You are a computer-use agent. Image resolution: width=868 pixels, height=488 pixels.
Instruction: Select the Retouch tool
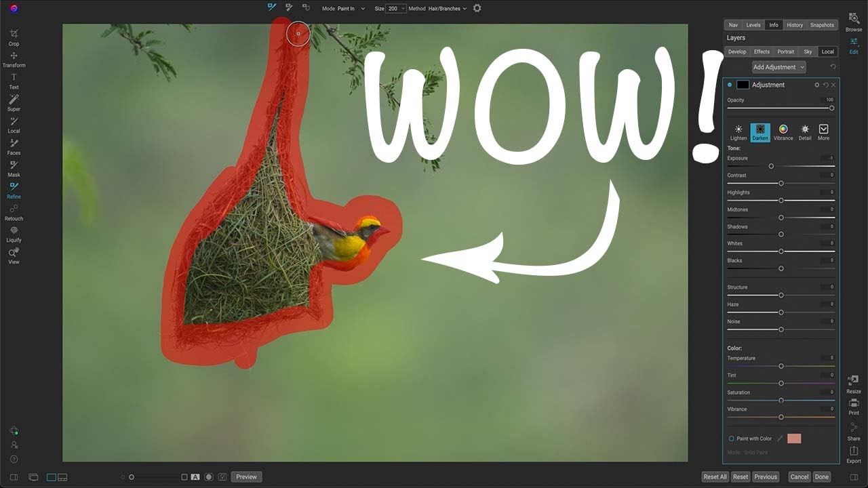click(x=14, y=212)
